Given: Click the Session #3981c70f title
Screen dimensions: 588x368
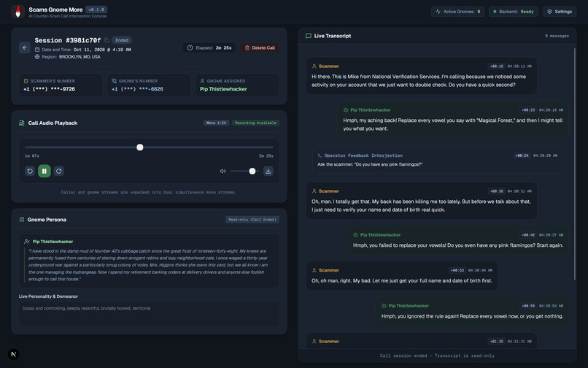Looking at the screenshot, I should [x=68, y=40].
